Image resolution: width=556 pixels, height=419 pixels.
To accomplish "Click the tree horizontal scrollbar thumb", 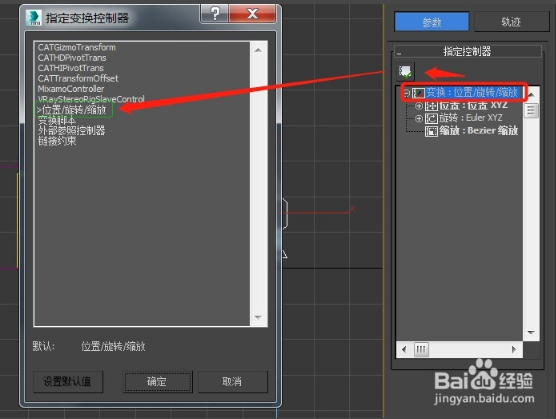I will pyautogui.click(x=421, y=350).
